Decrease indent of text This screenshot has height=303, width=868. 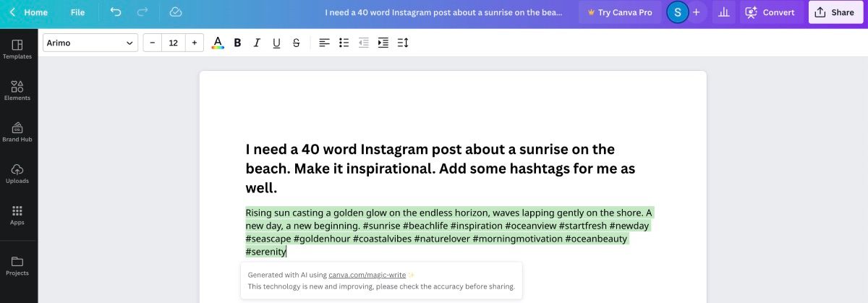click(364, 43)
